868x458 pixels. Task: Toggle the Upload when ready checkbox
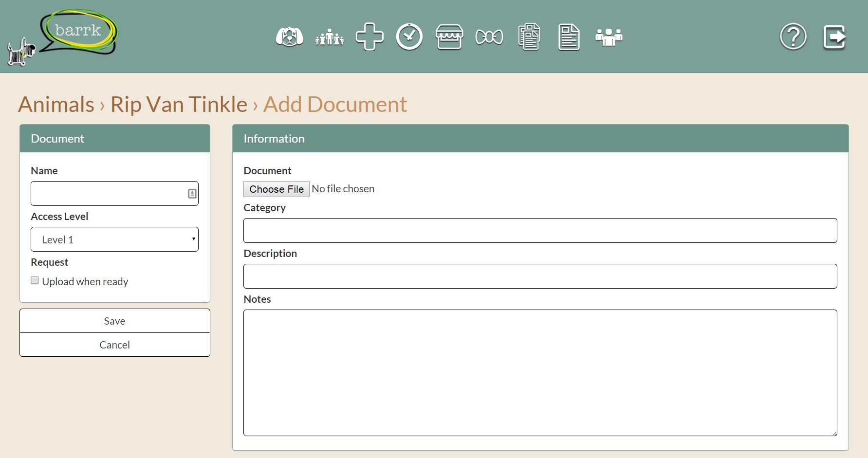(35, 280)
